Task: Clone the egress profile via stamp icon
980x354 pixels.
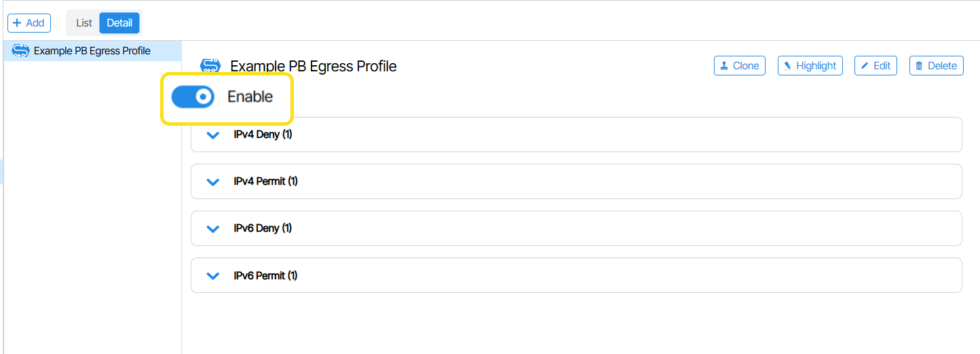Action: tap(725, 66)
